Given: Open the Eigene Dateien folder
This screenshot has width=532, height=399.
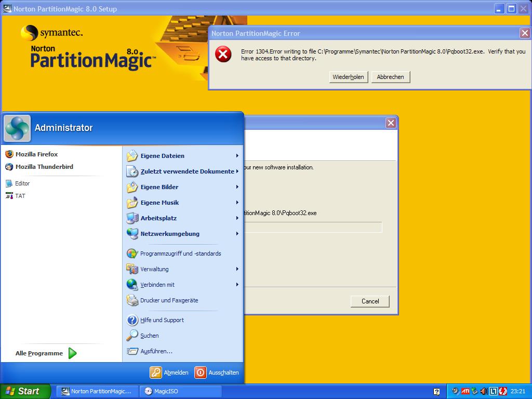Looking at the screenshot, I should coord(183,156).
